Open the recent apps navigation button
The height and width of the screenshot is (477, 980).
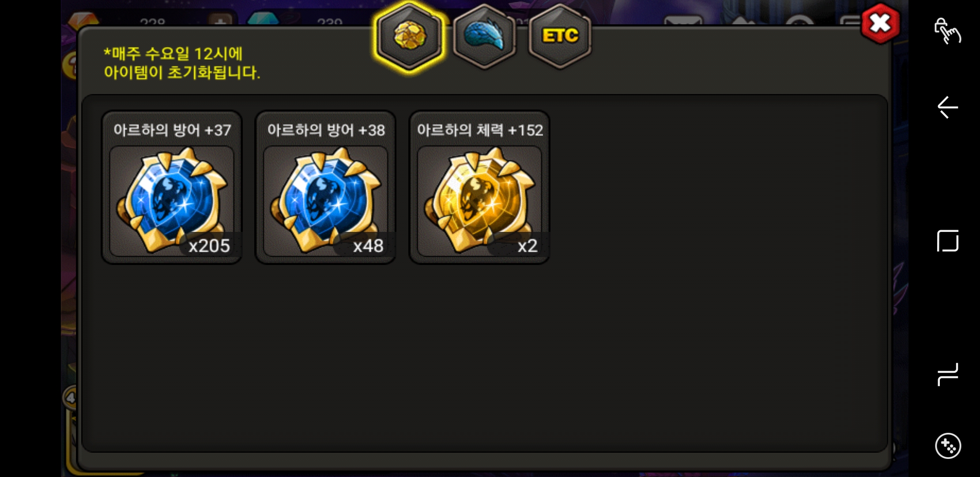(947, 375)
